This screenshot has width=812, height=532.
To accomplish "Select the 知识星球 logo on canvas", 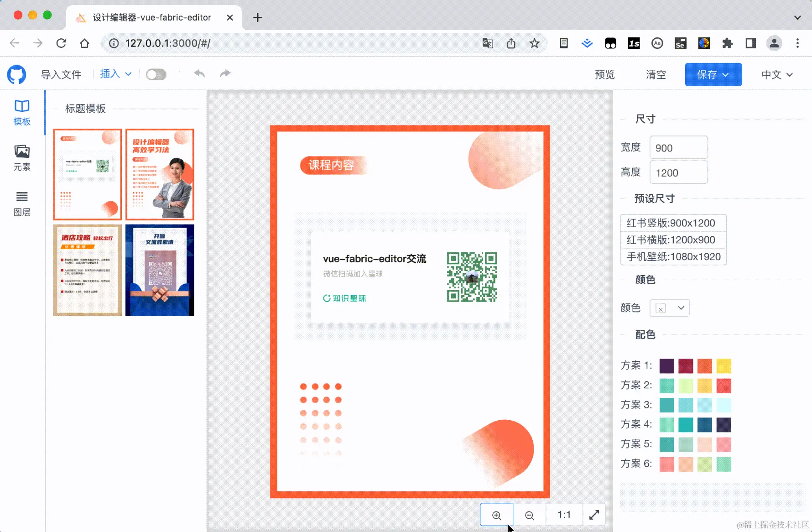I will [x=345, y=298].
